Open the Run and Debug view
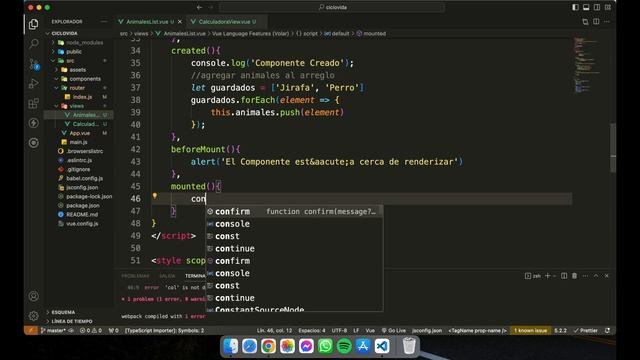Screen dimensions: 640x360 click(33, 83)
